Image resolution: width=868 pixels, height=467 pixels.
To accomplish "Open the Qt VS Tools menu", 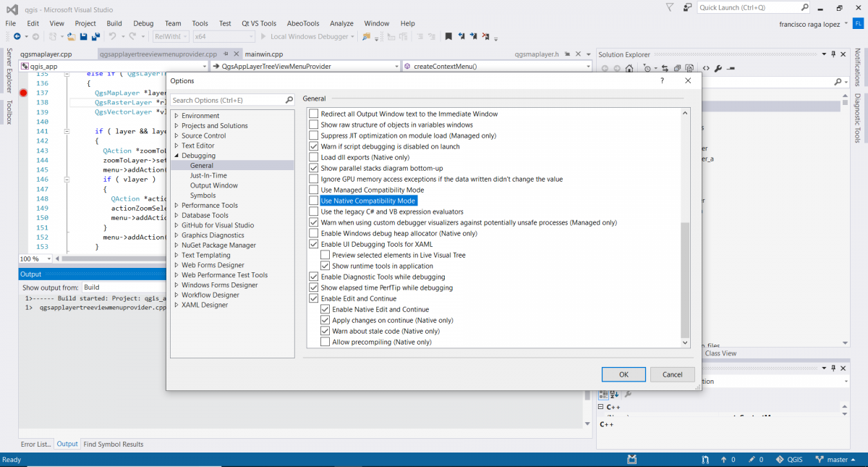I will pyautogui.click(x=258, y=22).
